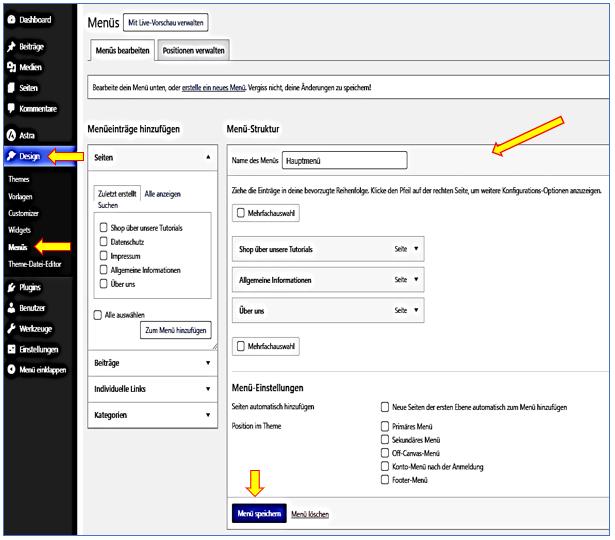
Task: Click the Menü löschen link
Action: 310,514
